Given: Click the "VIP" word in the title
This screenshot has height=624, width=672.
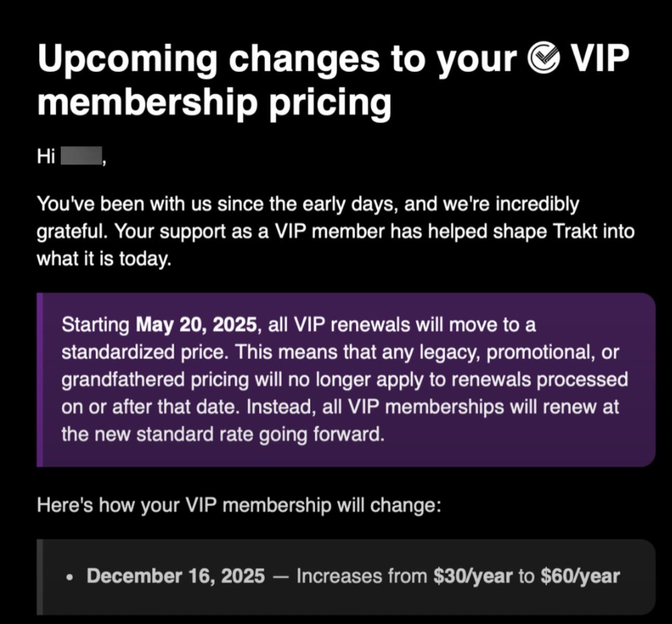Looking at the screenshot, I should [600, 58].
